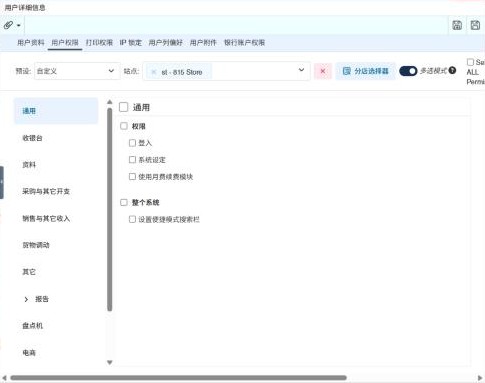Select the 通用 category in sidebar
Screen dimensions: 485x383
[56, 111]
